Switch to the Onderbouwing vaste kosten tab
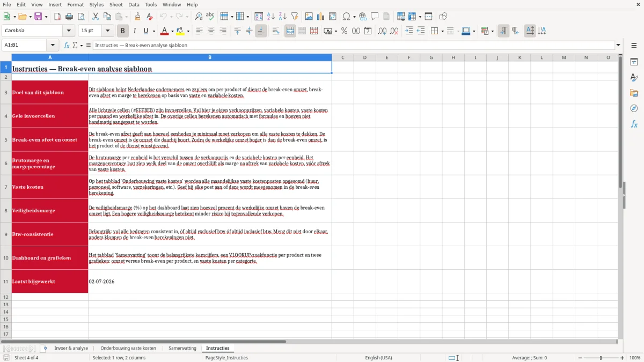The height and width of the screenshot is (362, 644). [128, 349]
